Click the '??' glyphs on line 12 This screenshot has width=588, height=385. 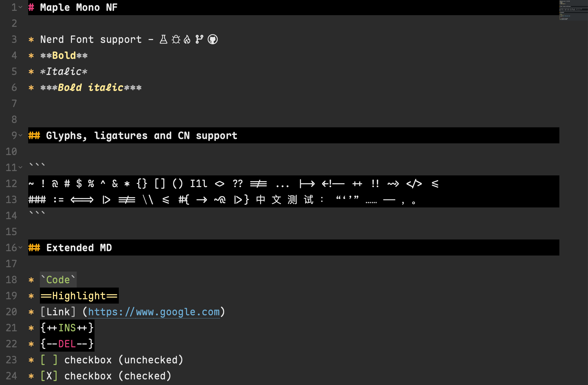[x=238, y=184]
